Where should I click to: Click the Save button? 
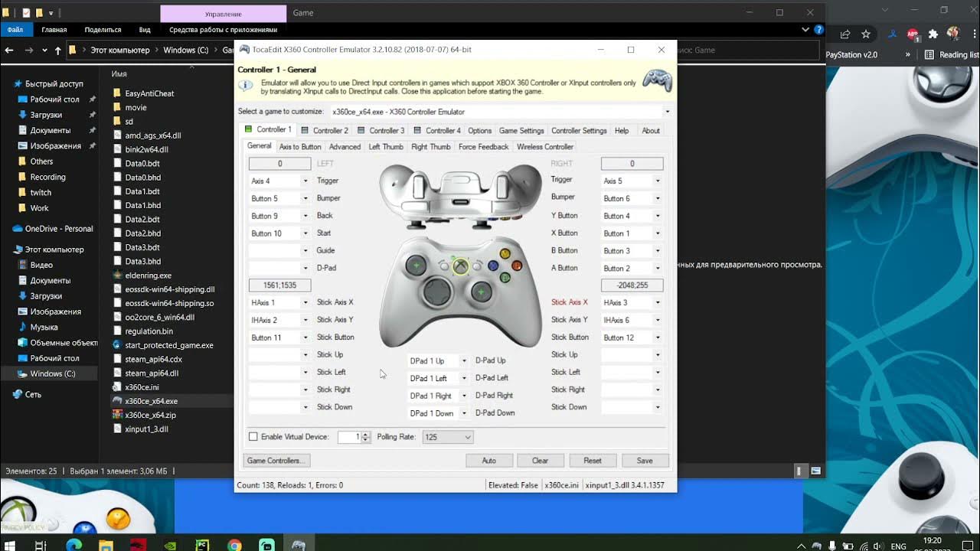point(645,461)
